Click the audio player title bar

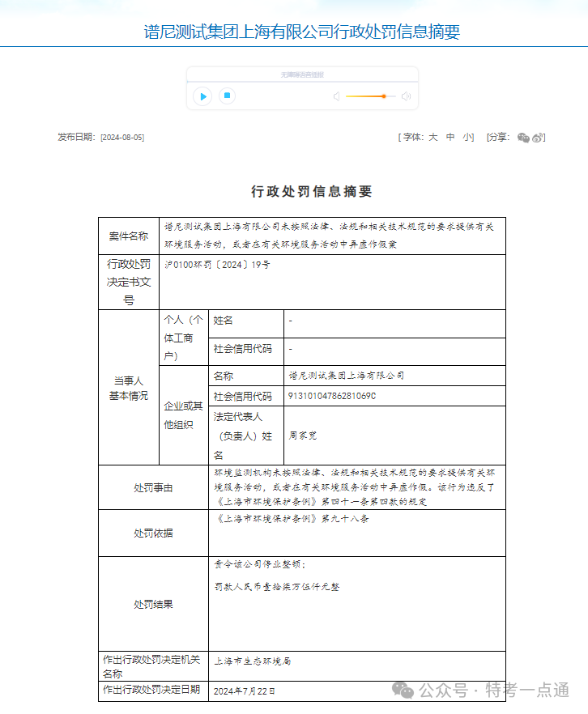click(302, 74)
